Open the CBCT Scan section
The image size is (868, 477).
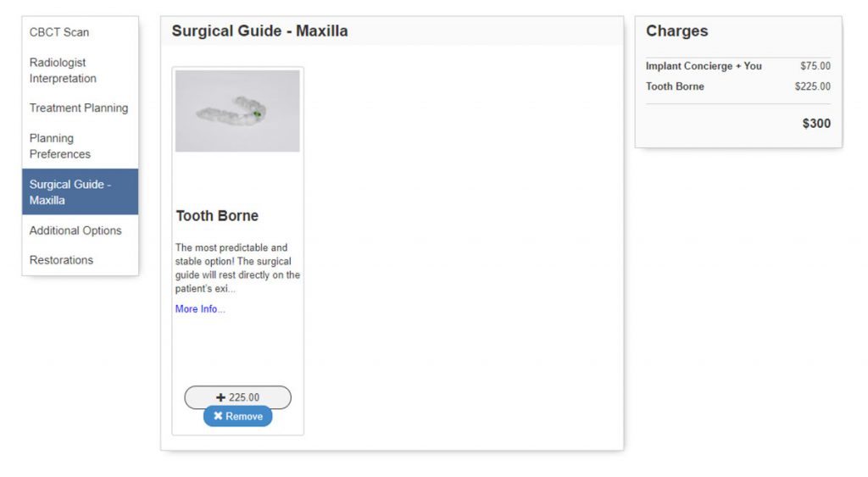pyautogui.click(x=59, y=32)
